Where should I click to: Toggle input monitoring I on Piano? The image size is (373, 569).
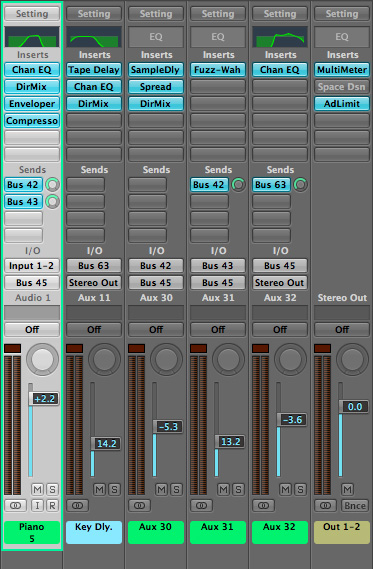[37, 505]
